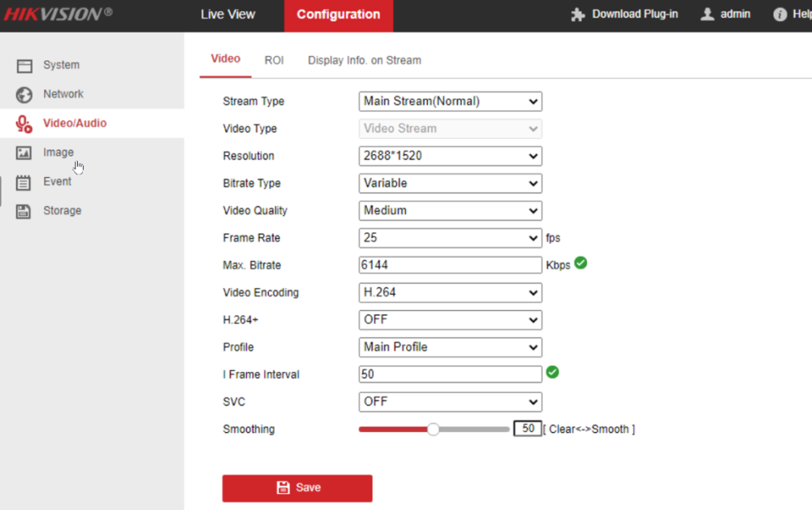Open the Event menu entry
Viewport: 812px width, 510px height.
click(92, 182)
